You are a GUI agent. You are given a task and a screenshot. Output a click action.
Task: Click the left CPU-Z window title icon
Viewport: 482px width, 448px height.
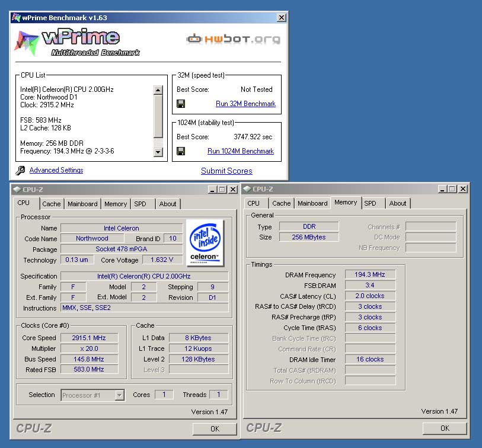[x=17, y=190]
